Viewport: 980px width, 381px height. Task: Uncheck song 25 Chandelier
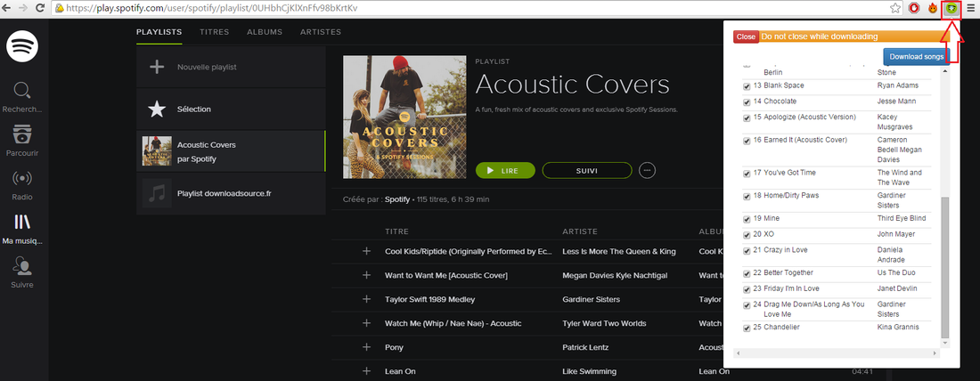point(747,328)
